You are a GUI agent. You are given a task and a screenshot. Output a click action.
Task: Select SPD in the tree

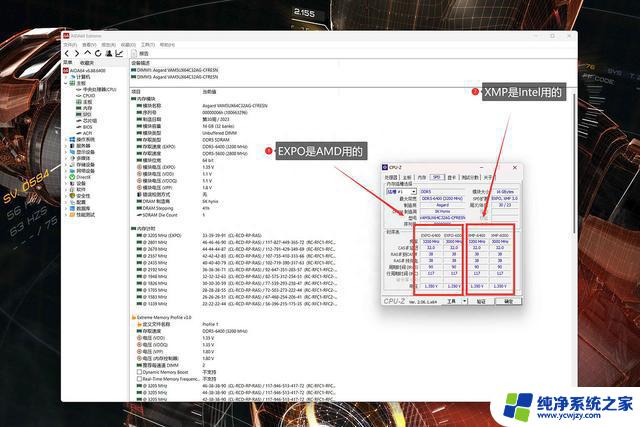(84, 114)
